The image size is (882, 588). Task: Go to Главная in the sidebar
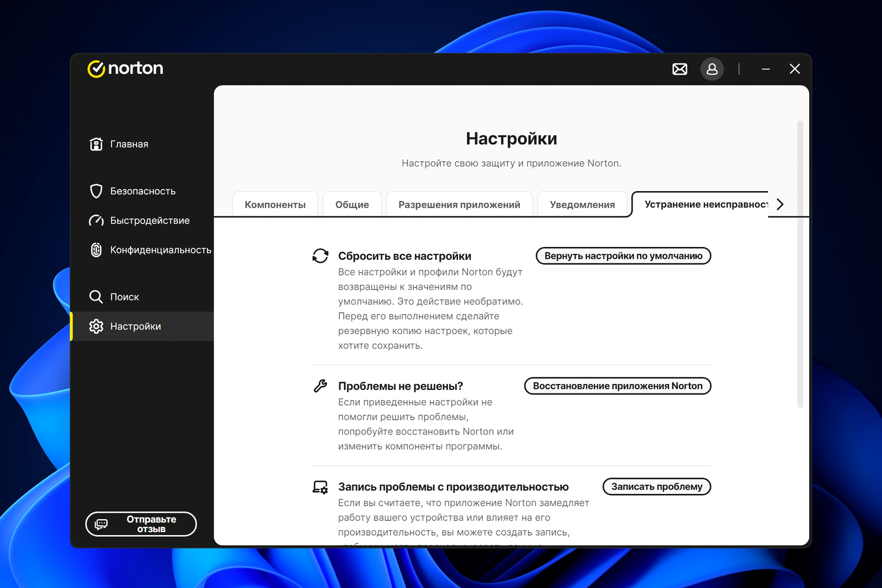click(x=142, y=144)
